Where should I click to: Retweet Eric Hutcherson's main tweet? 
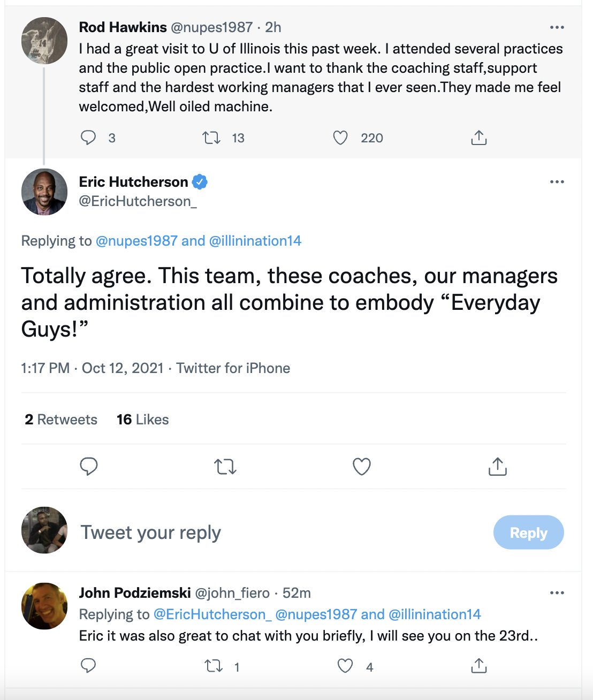pos(225,467)
